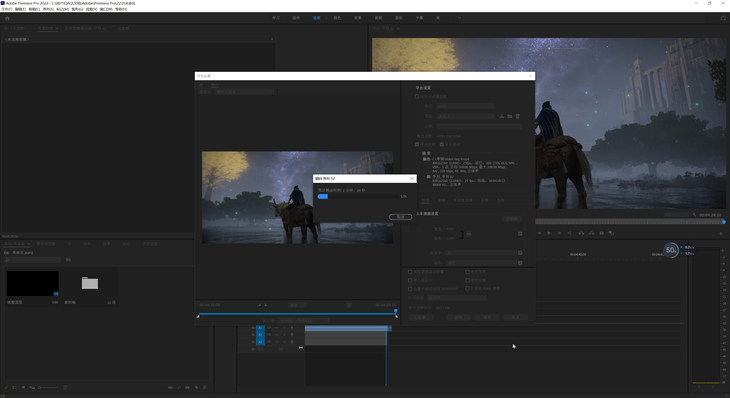Click the delete preset trash icon
Screen dimensions: 730x398
click(x=517, y=116)
